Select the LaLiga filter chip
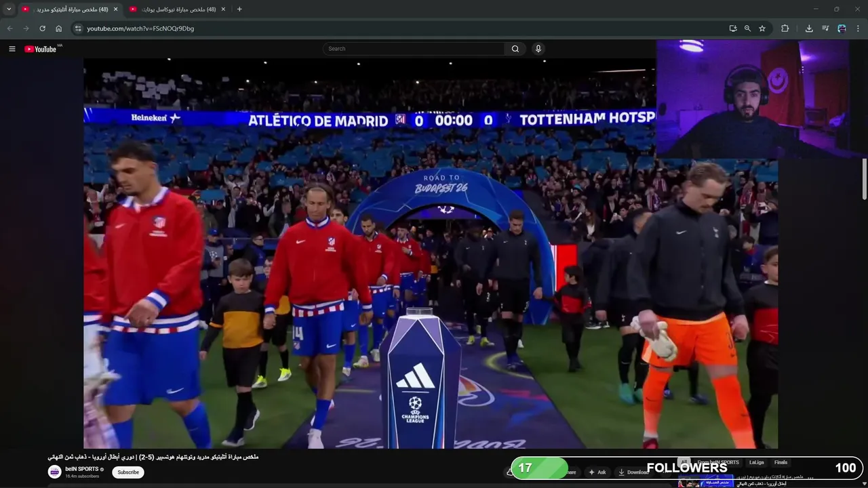 757,462
